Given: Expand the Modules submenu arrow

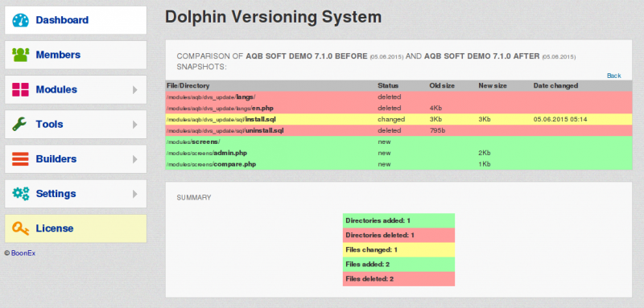Looking at the screenshot, I should click(134, 90).
